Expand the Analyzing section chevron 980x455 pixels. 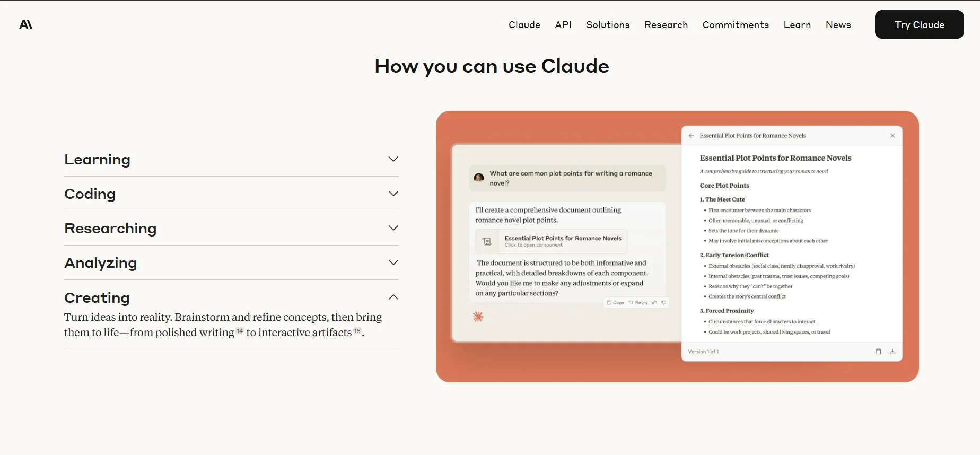393,262
